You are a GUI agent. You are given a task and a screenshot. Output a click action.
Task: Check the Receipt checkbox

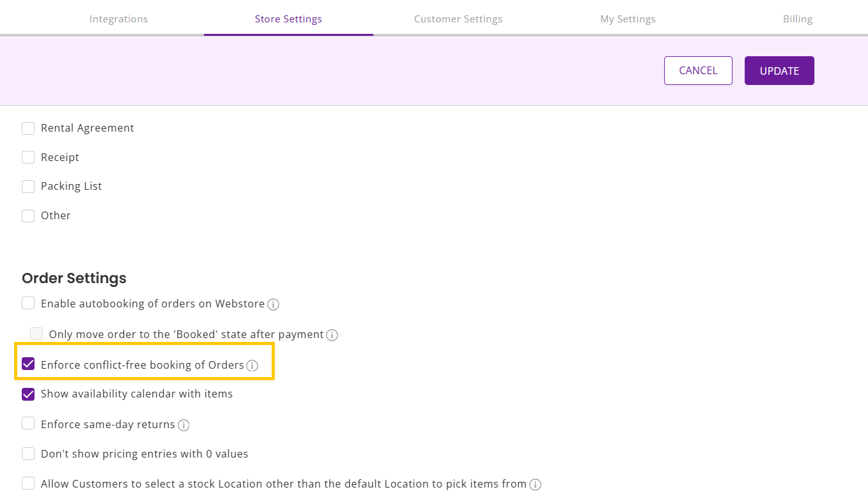(x=28, y=157)
